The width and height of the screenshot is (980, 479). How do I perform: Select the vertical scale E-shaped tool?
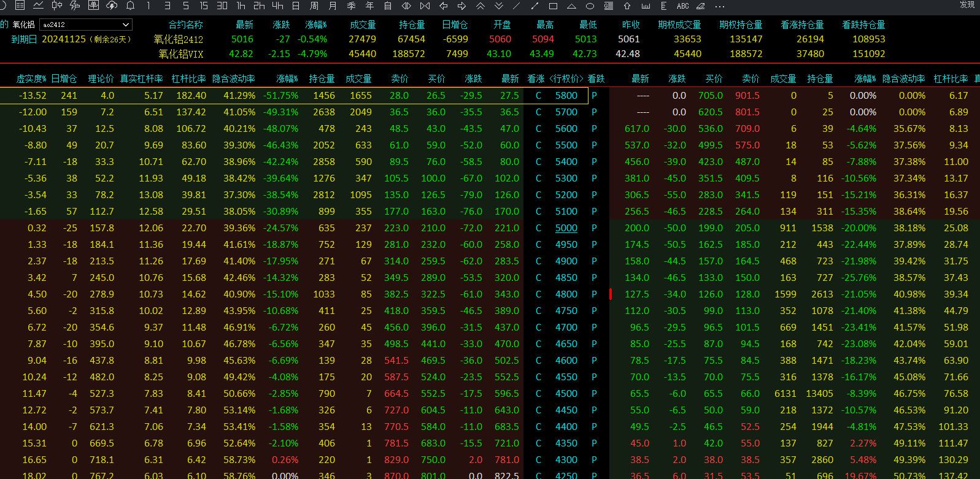point(663,6)
